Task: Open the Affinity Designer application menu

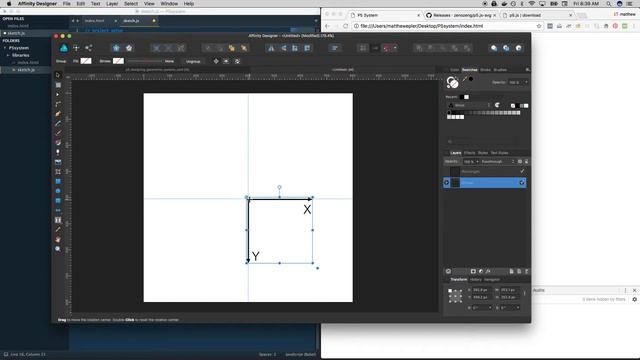Action: [x=37, y=4]
